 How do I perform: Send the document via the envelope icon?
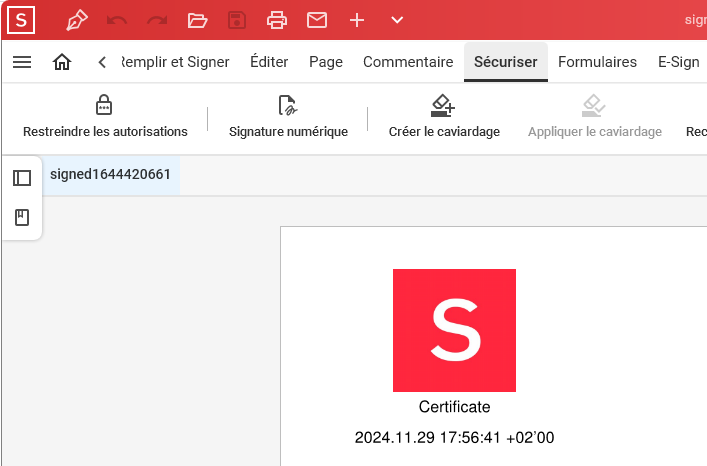click(x=317, y=20)
